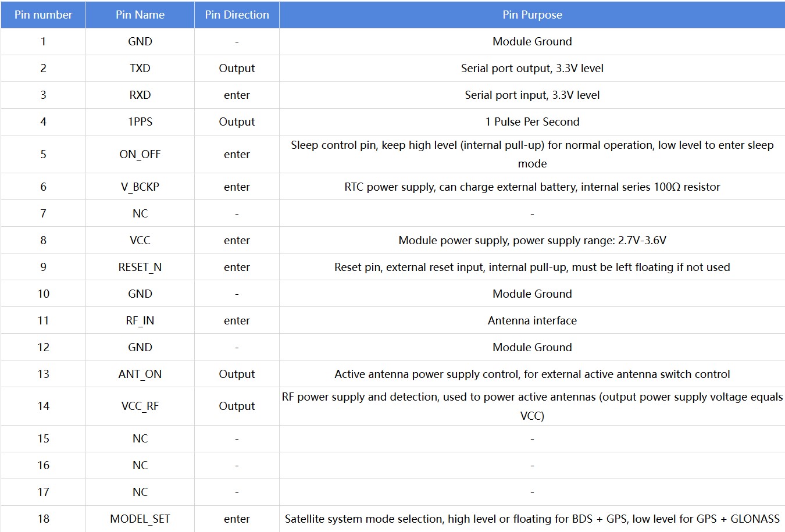Click 'Output' direction in the TXD row
The width and height of the screenshot is (785, 532).
coord(237,68)
